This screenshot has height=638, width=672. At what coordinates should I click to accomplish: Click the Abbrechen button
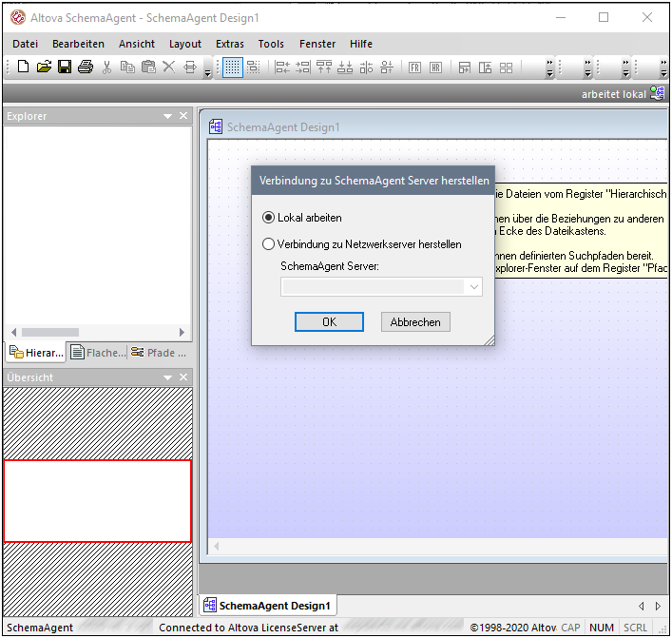415,322
